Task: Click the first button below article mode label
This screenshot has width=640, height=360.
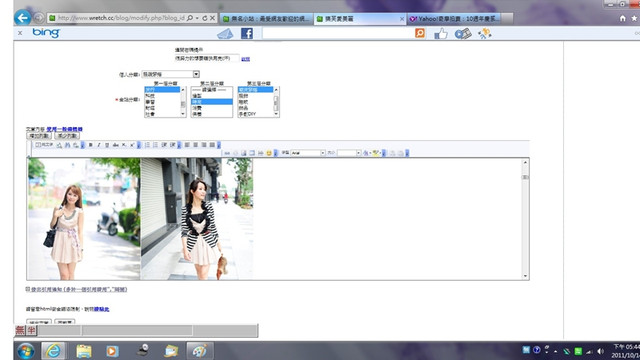Action: click(x=39, y=136)
